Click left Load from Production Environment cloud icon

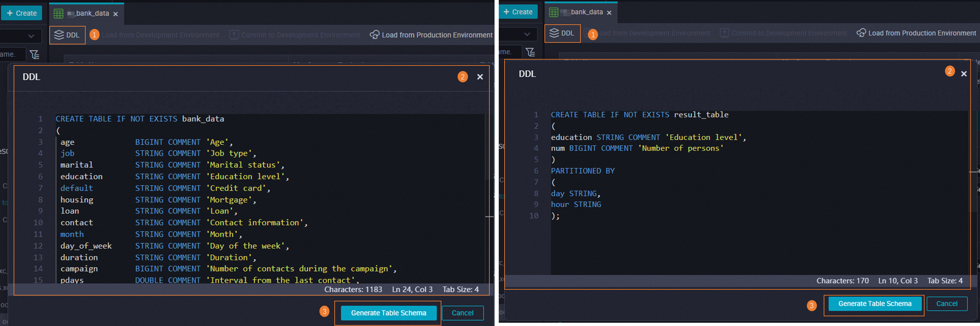click(x=374, y=35)
